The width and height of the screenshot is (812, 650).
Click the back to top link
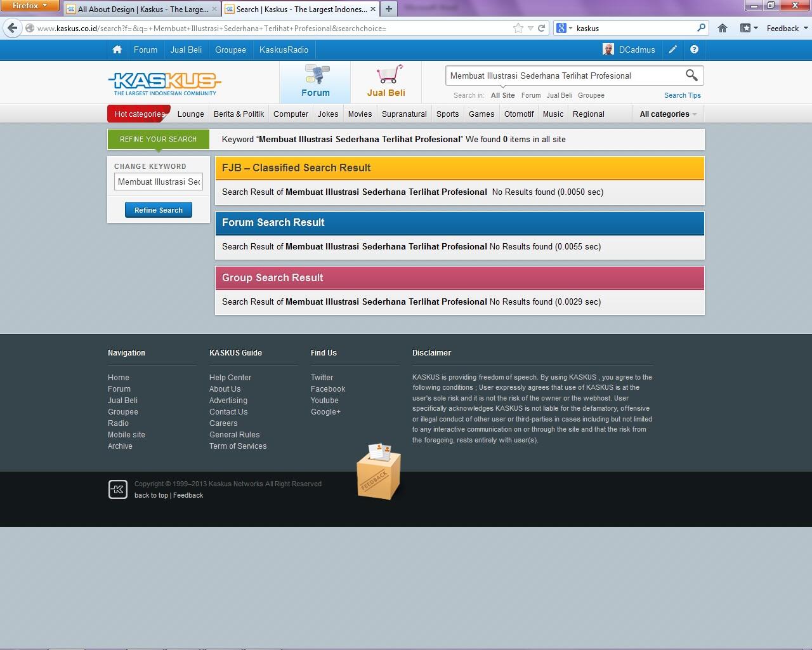tap(151, 495)
